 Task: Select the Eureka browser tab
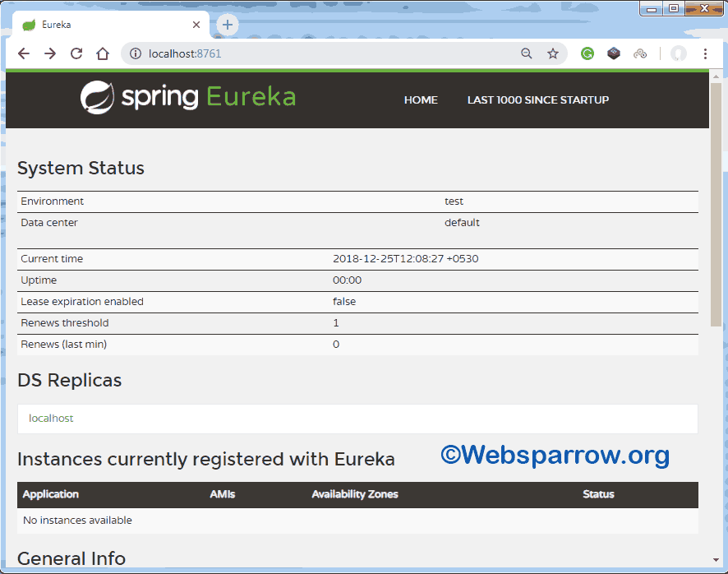pos(111,25)
